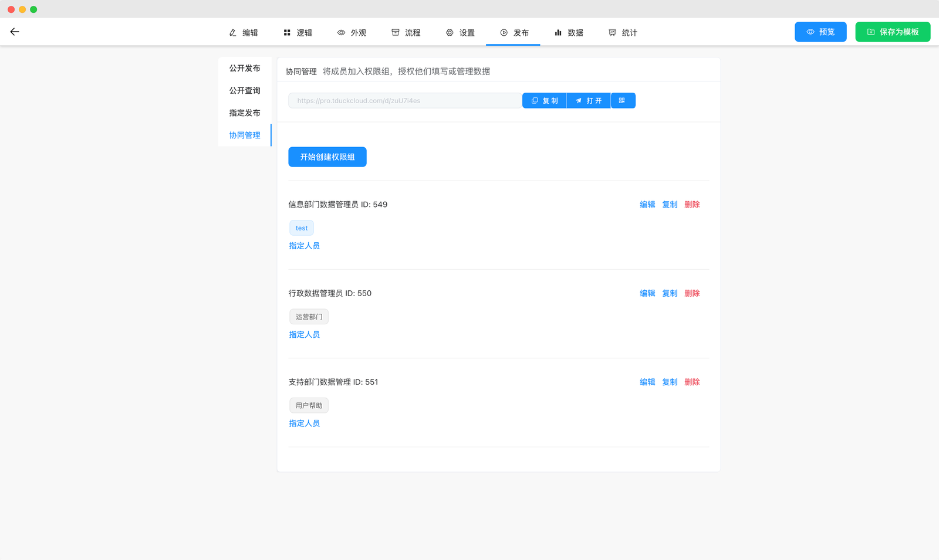
Task: Copy the 支持部门数据管理 group
Action: 670,382
